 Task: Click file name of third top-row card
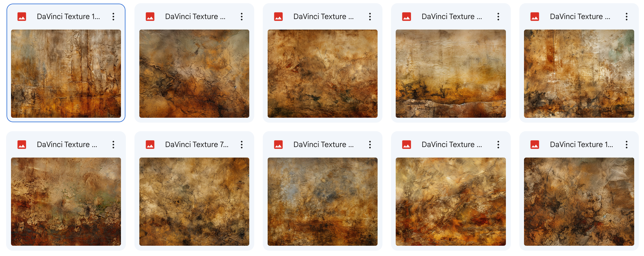(323, 17)
